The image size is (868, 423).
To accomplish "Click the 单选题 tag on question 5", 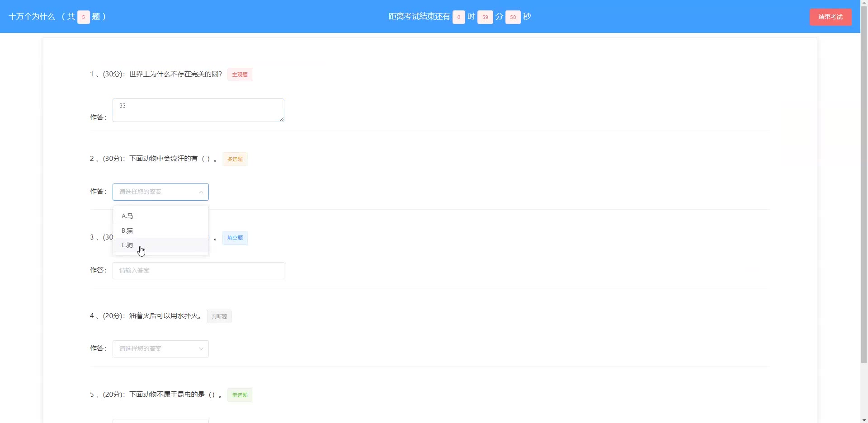I will click(x=240, y=395).
